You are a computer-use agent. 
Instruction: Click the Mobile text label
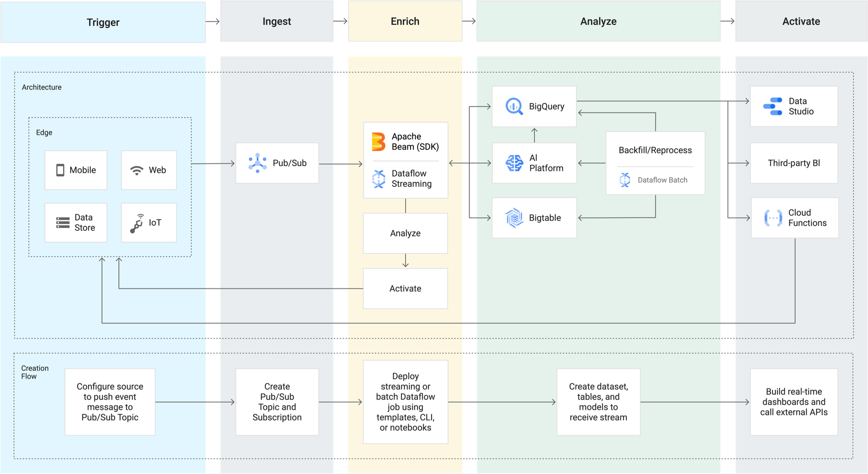[x=83, y=170]
